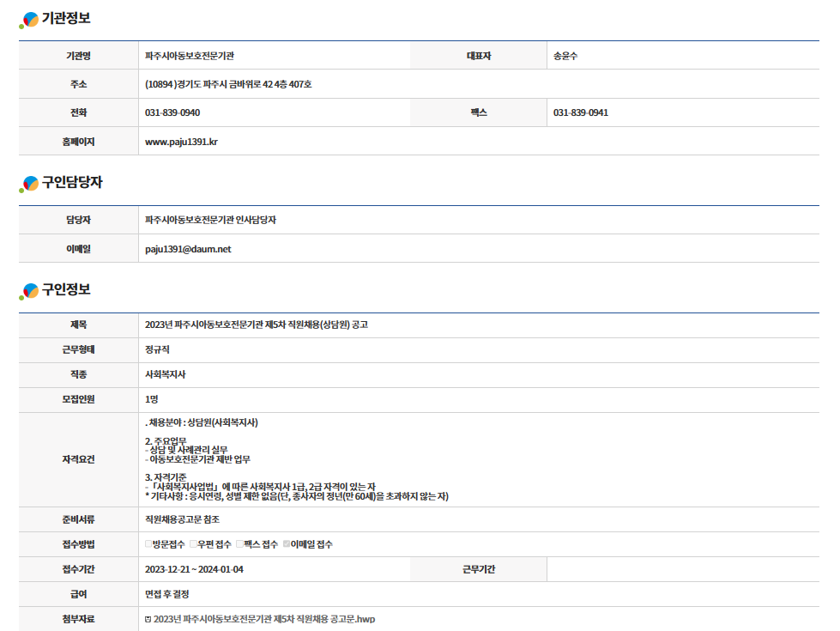Check the 방문접수 checkbox
Viewport: 840px width, 631px height.
tap(148, 544)
